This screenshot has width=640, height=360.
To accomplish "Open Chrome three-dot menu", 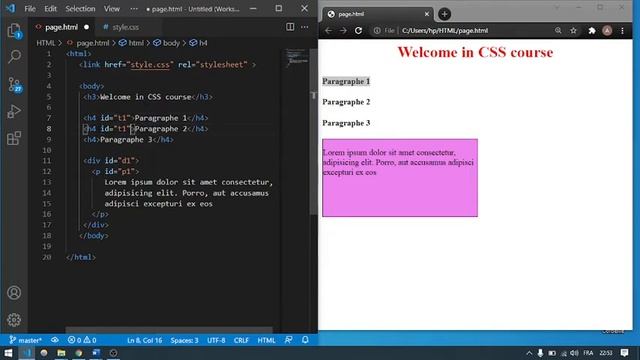I will coord(622,31).
